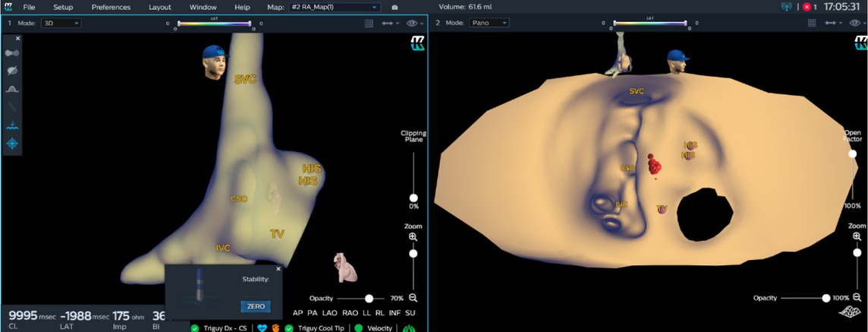Toggle the Triguy Cool Tip green check
Screen dimensions: 868x332
point(289,328)
